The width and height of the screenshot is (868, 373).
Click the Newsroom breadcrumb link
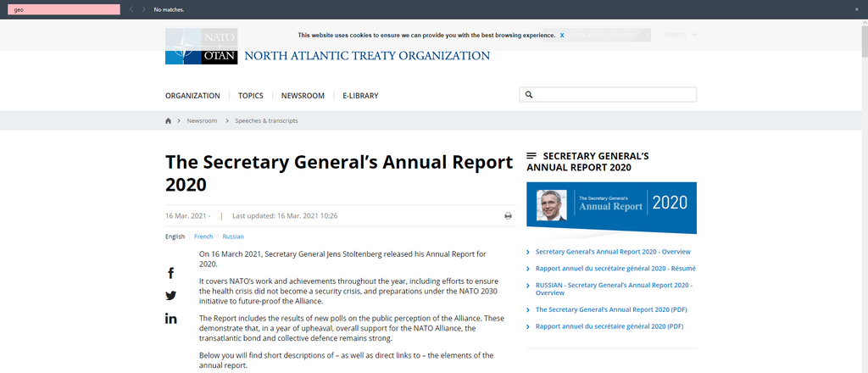pyautogui.click(x=202, y=120)
